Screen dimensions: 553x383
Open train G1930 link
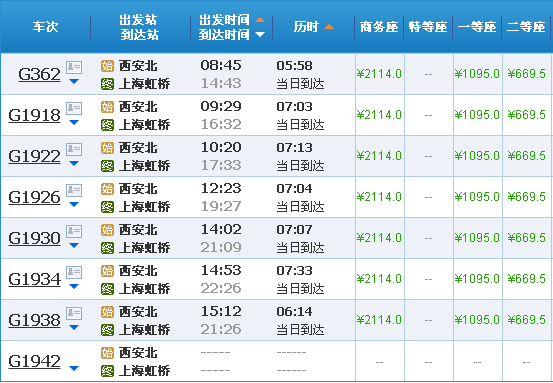click(x=34, y=238)
